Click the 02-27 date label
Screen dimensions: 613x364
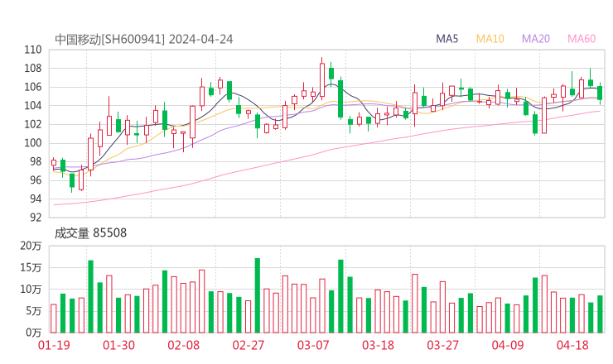249,345
